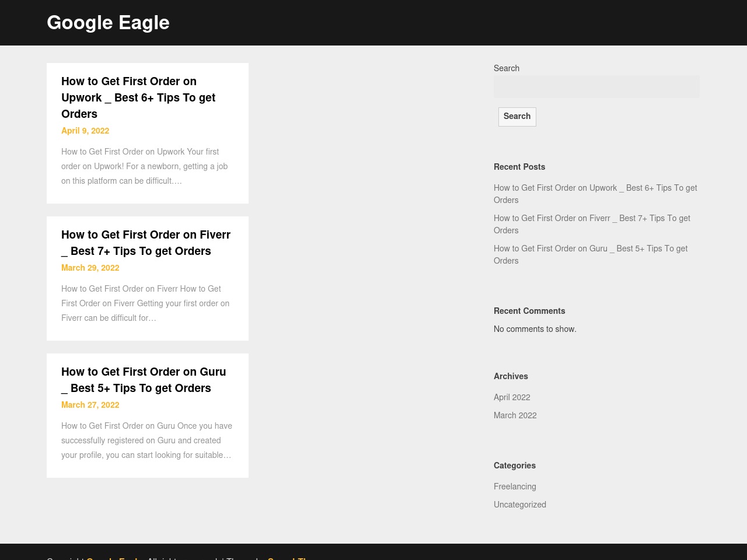Open Upwork post under Recent Posts

click(x=595, y=194)
